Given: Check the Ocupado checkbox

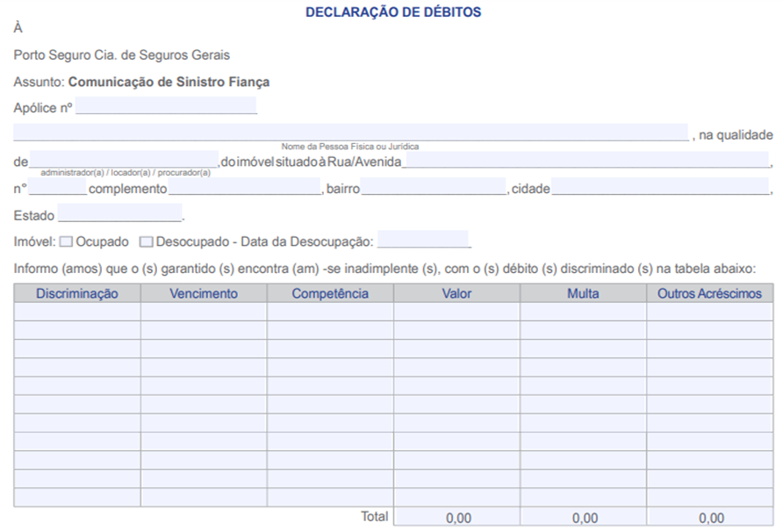Looking at the screenshot, I should pyautogui.click(x=66, y=241).
